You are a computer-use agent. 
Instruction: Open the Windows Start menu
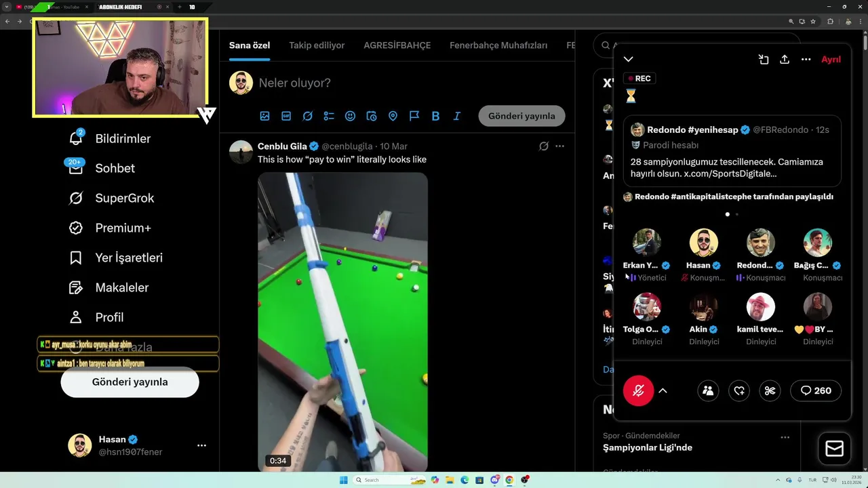(344, 480)
